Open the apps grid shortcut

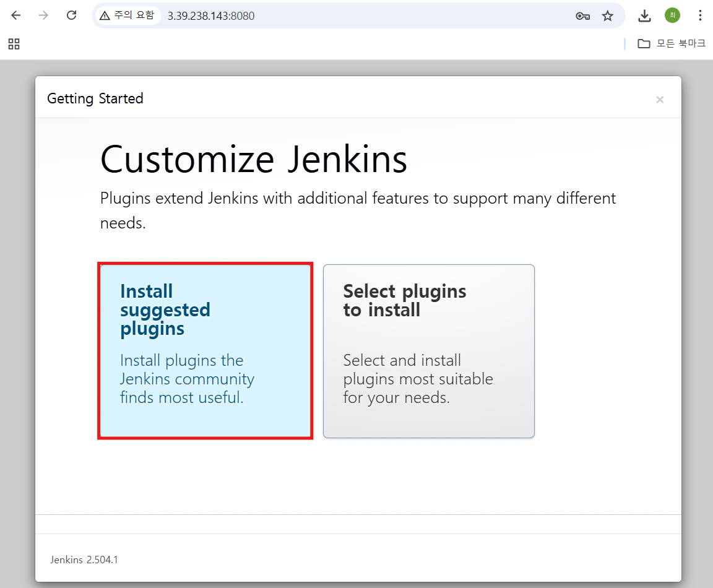point(14,44)
